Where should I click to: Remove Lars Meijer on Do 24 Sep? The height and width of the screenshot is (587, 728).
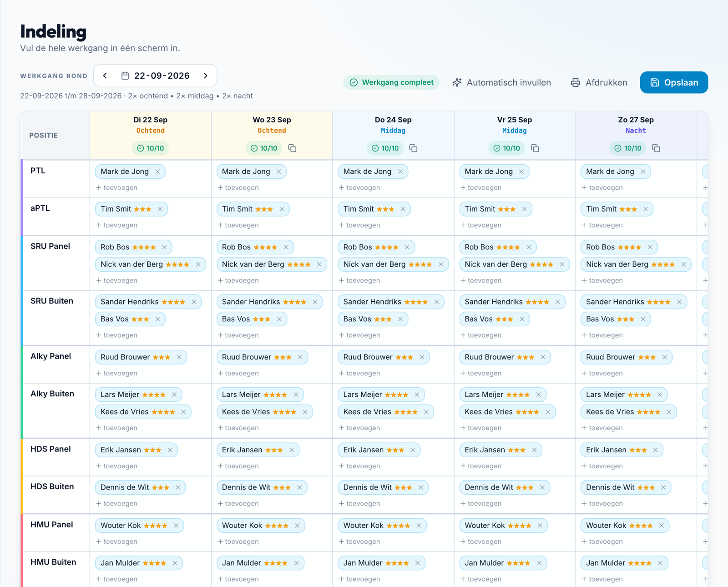click(417, 395)
